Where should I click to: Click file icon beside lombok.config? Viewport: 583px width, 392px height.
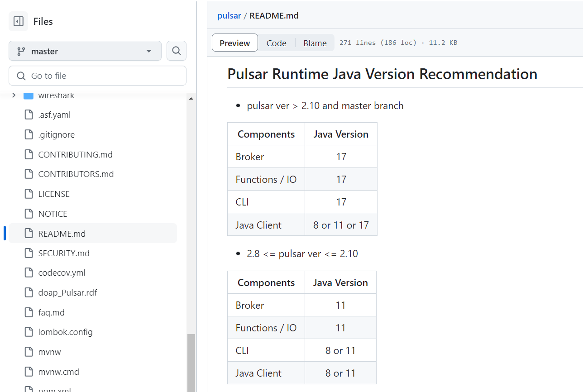[29, 332]
